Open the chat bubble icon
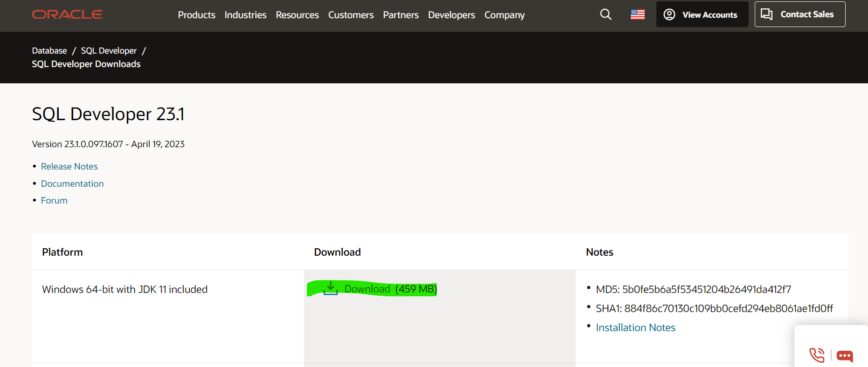The width and height of the screenshot is (868, 367). pyautogui.click(x=845, y=356)
